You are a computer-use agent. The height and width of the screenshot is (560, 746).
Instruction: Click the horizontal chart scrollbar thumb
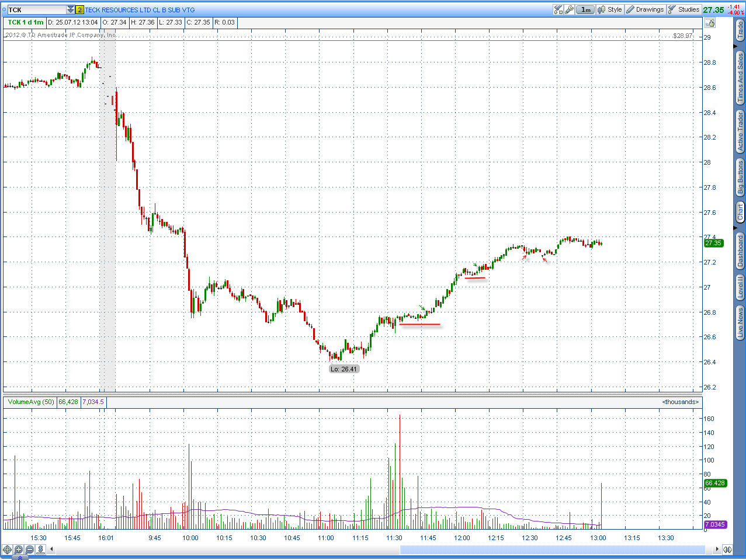[x=552, y=549]
